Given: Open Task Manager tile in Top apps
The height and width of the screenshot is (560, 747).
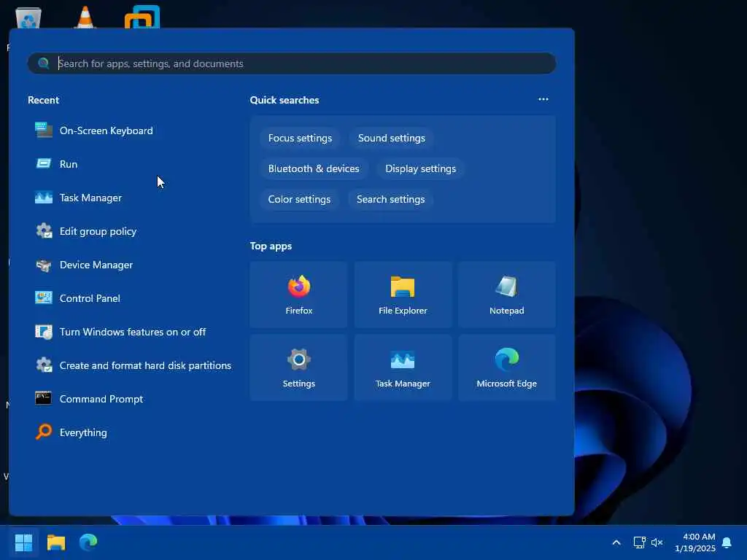Looking at the screenshot, I should pos(403,367).
